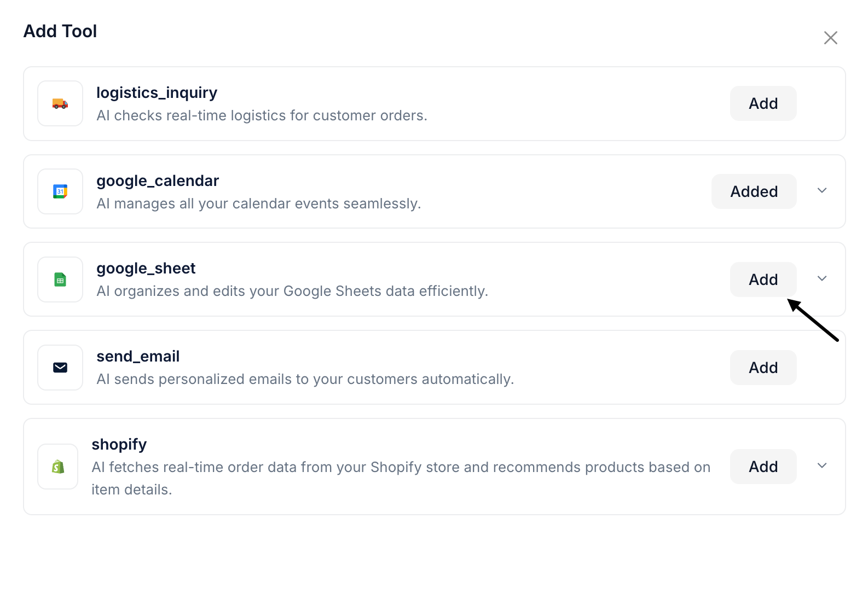Close the Add Tool dialog
868x594 pixels.
pos(830,38)
